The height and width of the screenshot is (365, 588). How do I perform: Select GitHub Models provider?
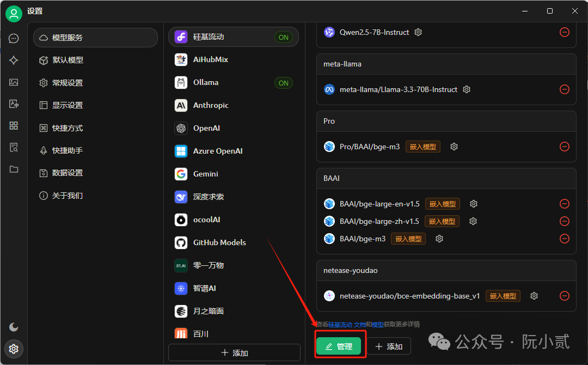(234, 243)
